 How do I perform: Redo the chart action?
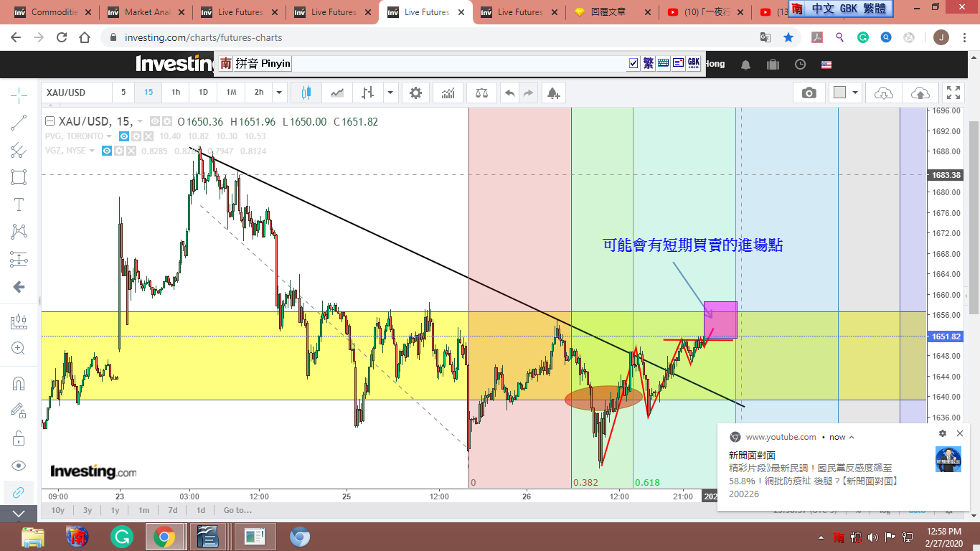[x=529, y=93]
